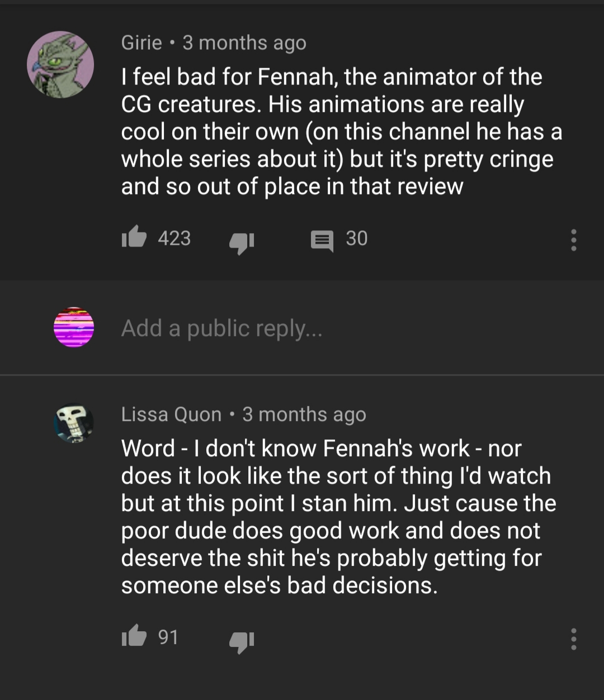Image resolution: width=604 pixels, height=700 pixels.
Task: Click the timestamp beside Lissa Quon's name
Action: pyautogui.click(x=304, y=414)
